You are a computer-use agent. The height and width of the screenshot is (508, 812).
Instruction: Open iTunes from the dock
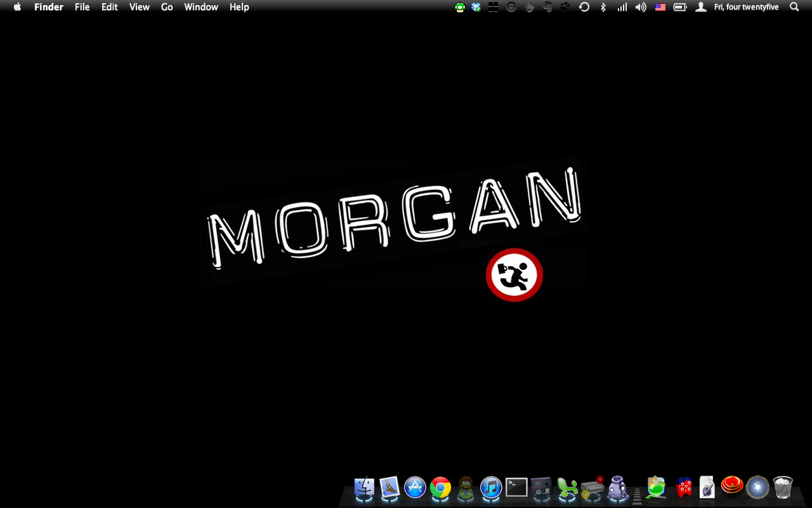[491, 488]
